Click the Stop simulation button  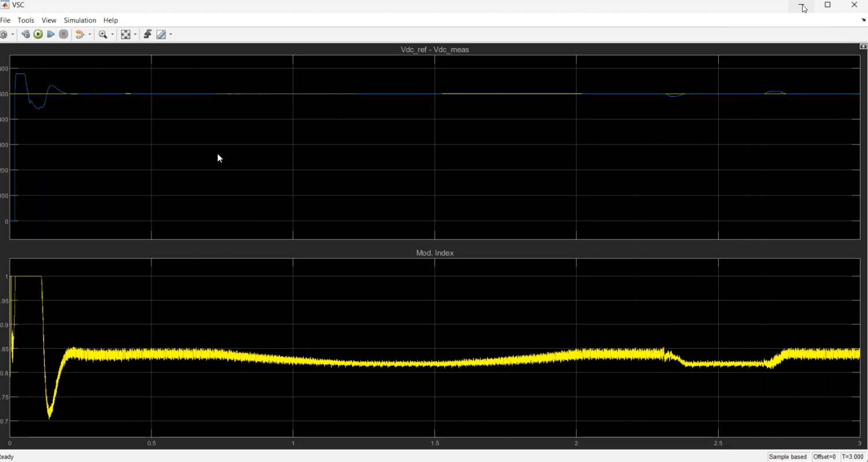pos(64,35)
